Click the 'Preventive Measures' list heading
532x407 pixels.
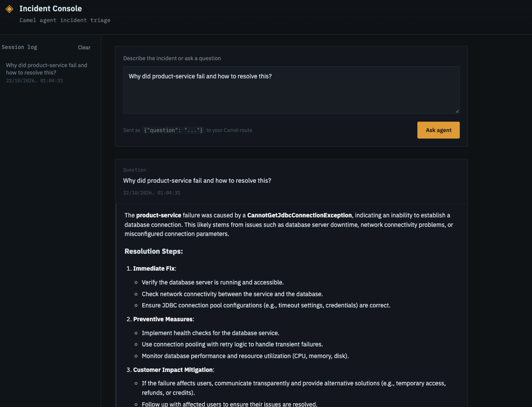click(x=163, y=319)
